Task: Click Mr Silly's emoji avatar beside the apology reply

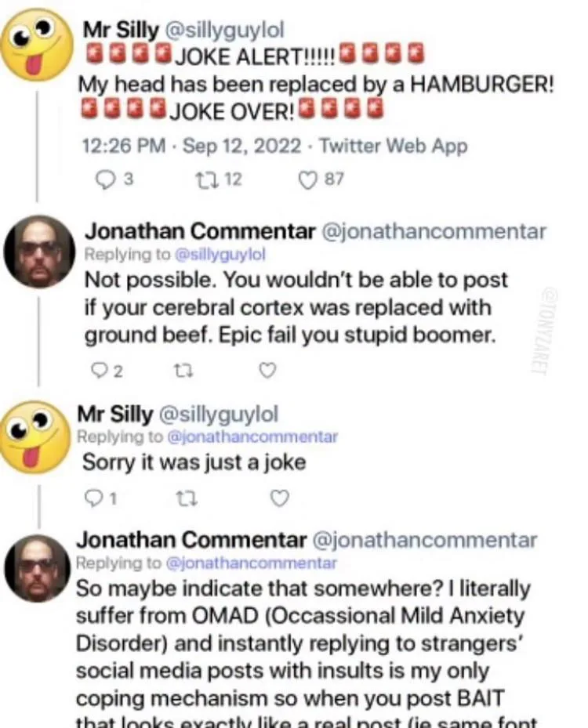Action: (x=35, y=436)
